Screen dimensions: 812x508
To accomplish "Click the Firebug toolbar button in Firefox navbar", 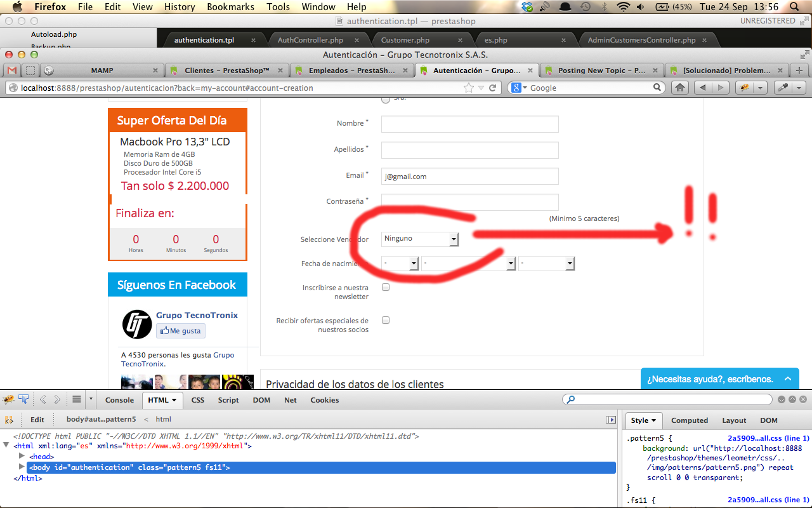I will pyautogui.click(x=745, y=88).
